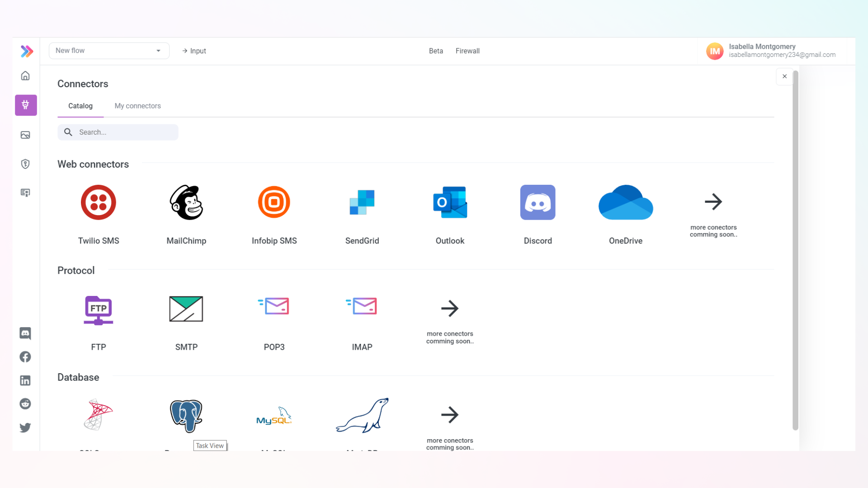Click the Protocol section heading
The image size is (868, 488).
[76, 271]
